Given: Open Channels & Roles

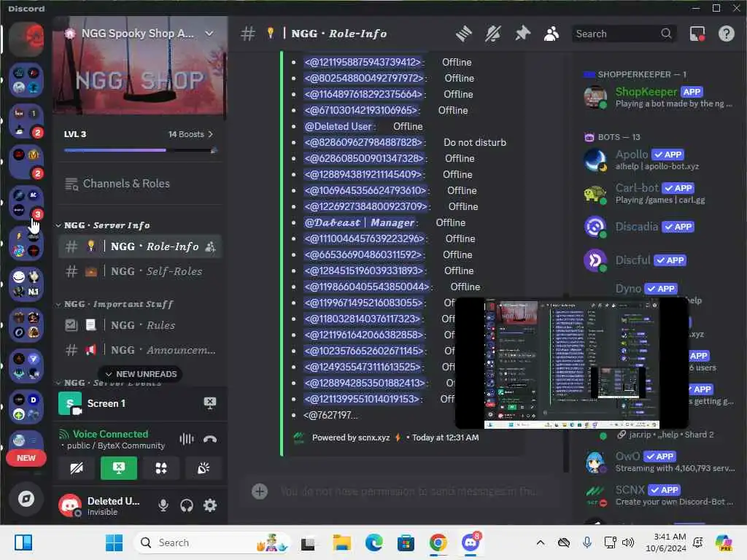Looking at the screenshot, I should point(139,184).
